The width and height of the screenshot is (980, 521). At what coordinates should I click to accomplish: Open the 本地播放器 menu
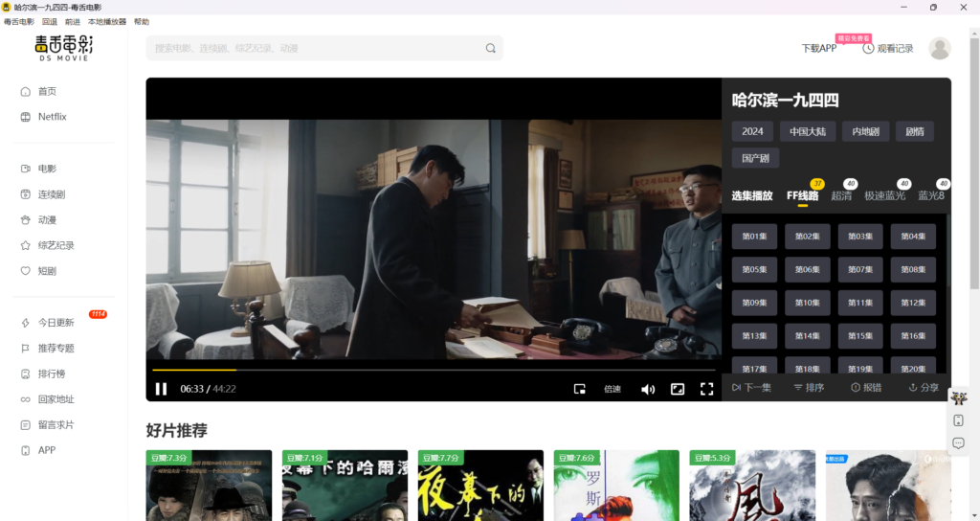pos(107,22)
